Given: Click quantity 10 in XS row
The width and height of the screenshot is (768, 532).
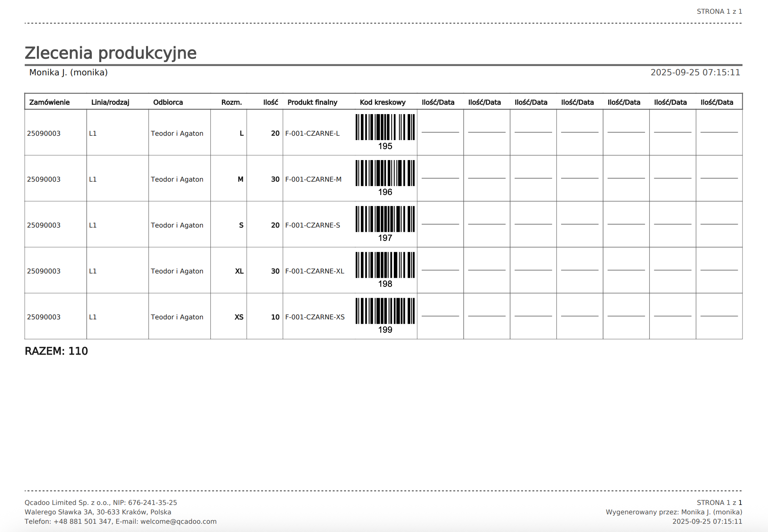Looking at the screenshot, I should tap(275, 317).
